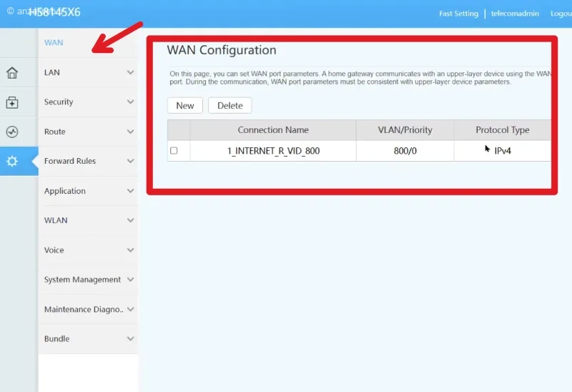Screen dimensions: 572x392
Task: Open the Fast Setting link
Action: click(458, 14)
